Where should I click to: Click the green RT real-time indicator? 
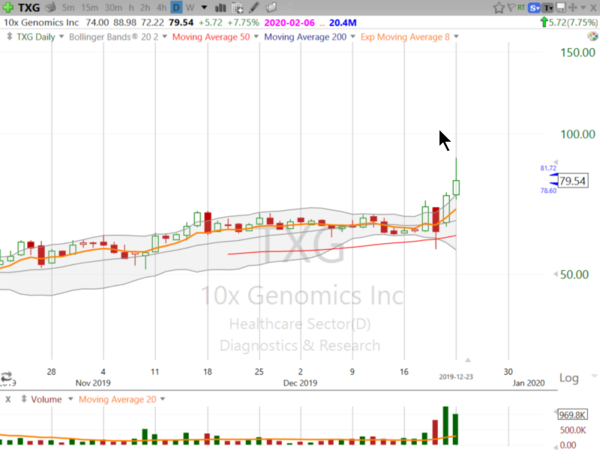[x=521, y=7]
